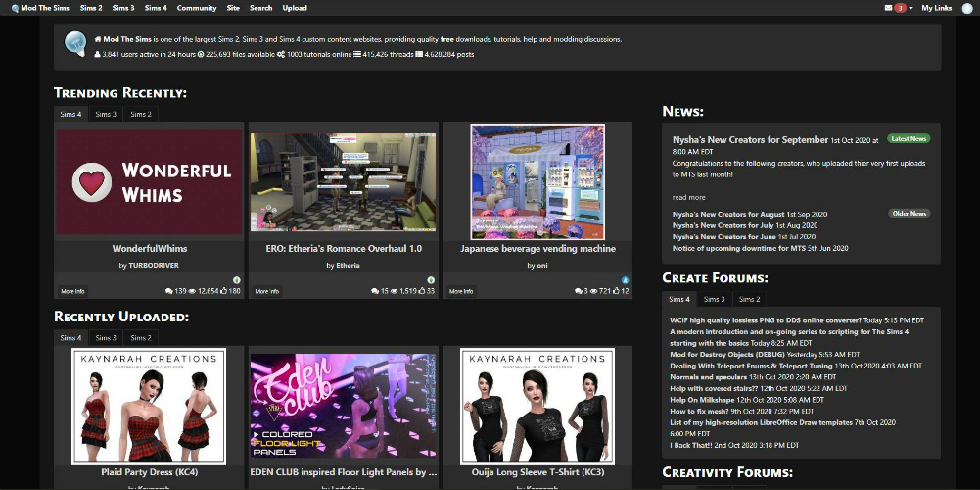Image resolution: width=980 pixels, height=490 pixels.
Task: Click the Mod The Sims logo icon
Action: pyautogui.click(x=15, y=8)
